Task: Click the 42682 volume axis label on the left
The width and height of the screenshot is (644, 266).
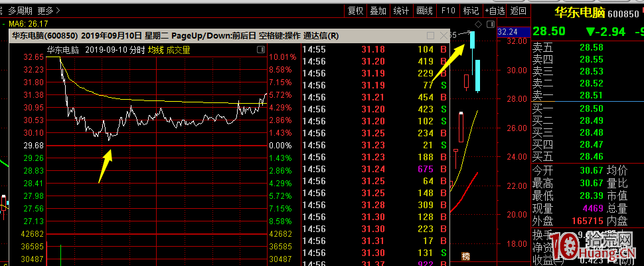Action: click(x=32, y=234)
